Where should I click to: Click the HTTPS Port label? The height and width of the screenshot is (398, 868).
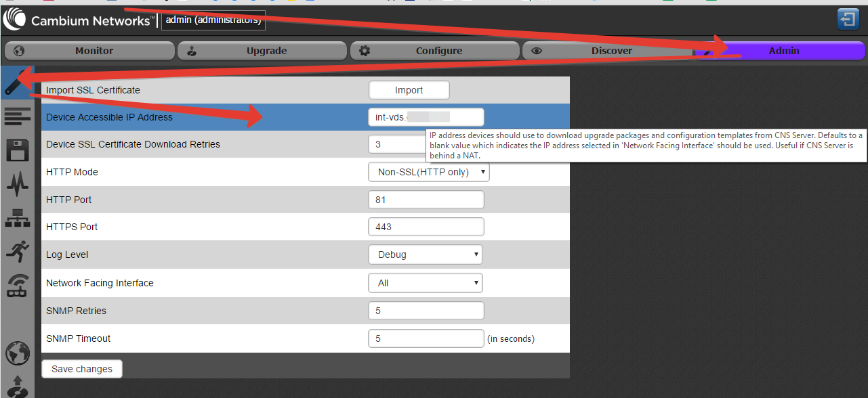tap(72, 227)
